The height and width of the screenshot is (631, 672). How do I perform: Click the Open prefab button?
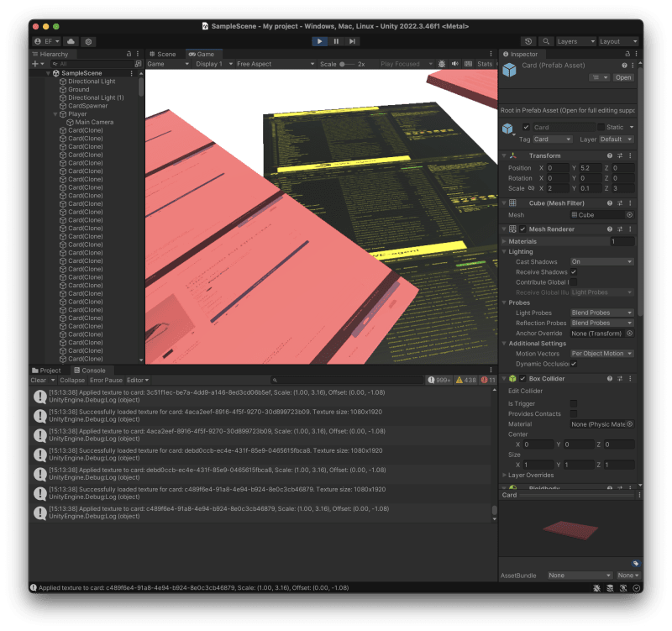point(623,77)
